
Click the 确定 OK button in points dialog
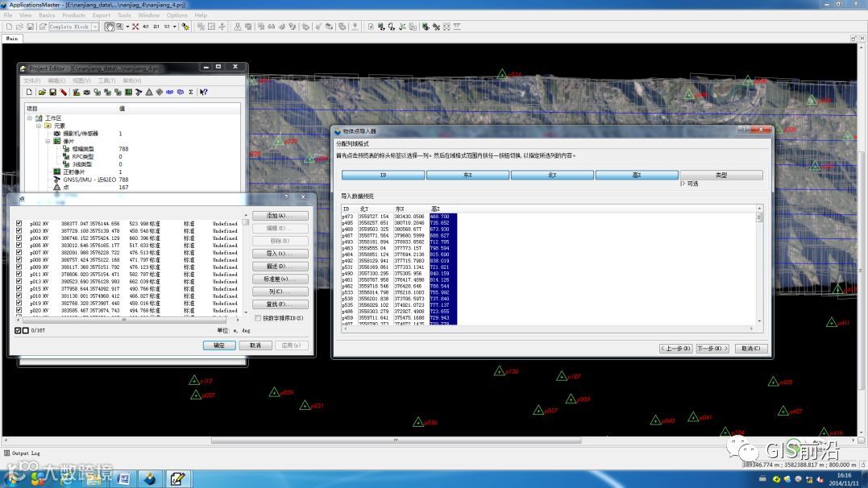pyautogui.click(x=219, y=345)
